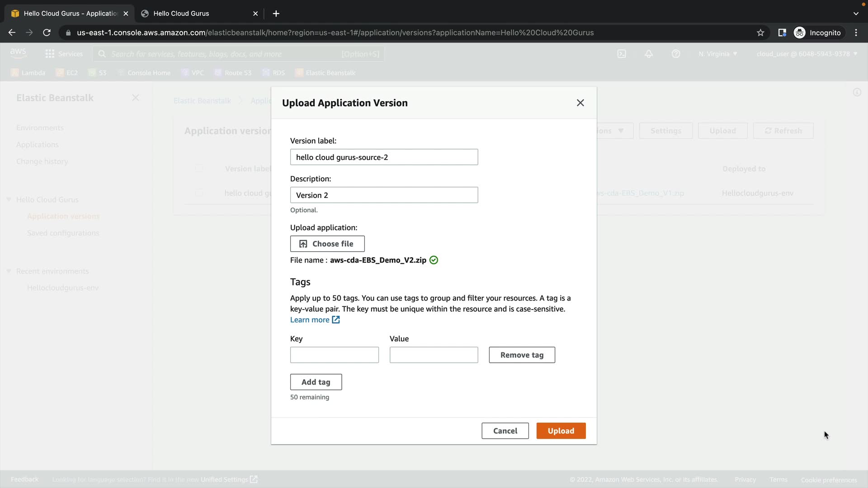
Task: Close the Upload Application Version dialog
Action: (x=580, y=103)
